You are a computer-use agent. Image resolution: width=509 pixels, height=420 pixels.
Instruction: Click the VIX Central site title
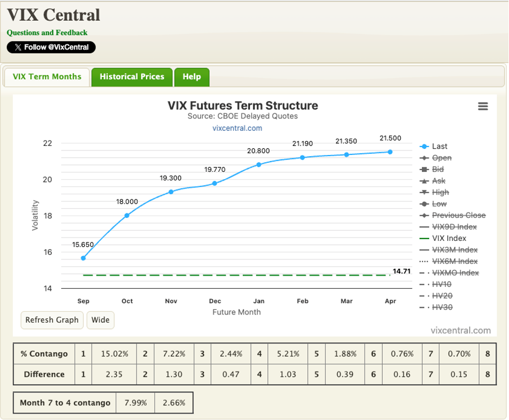pyautogui.click(x=53, y=15)
